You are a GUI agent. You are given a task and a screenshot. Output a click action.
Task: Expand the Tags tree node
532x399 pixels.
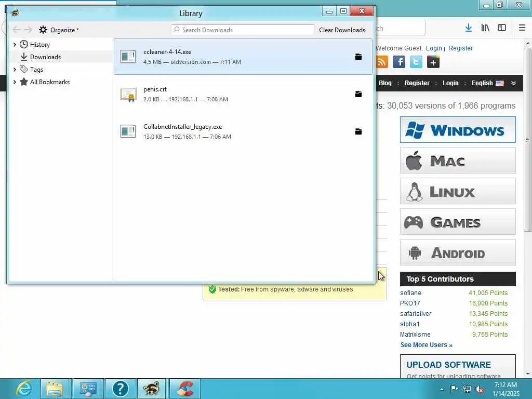coord(15,70)
